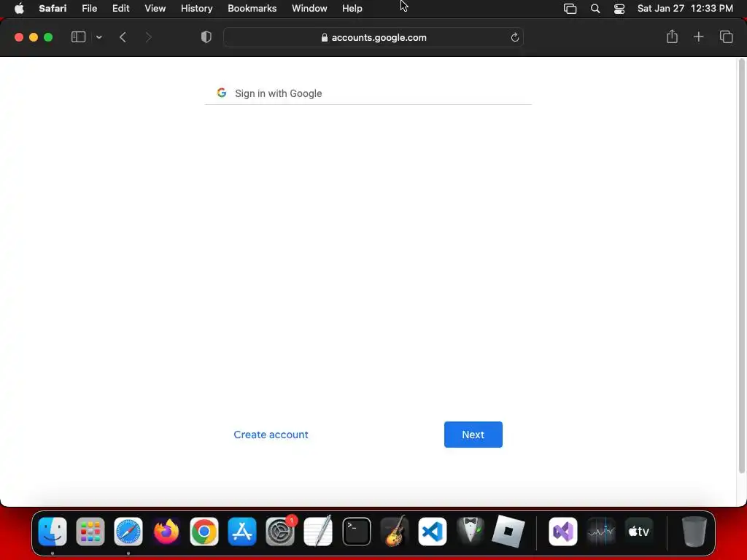The height and width of the screenshot is (560, 747).
Task: Launch Google Chrome from the Dock
Action: [x=204, y=532]
